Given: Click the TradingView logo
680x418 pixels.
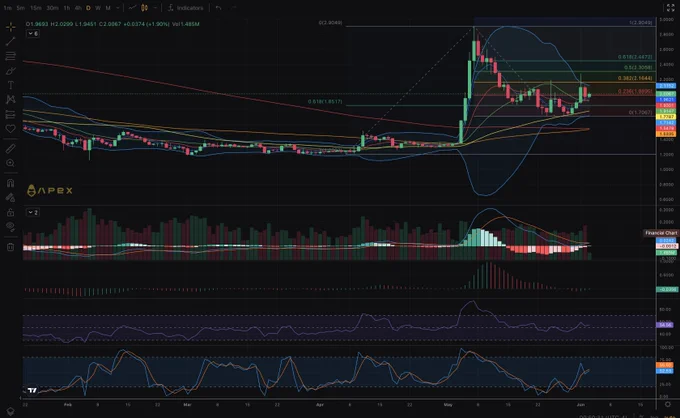Looking at the screenshot, I should [33, 390].
